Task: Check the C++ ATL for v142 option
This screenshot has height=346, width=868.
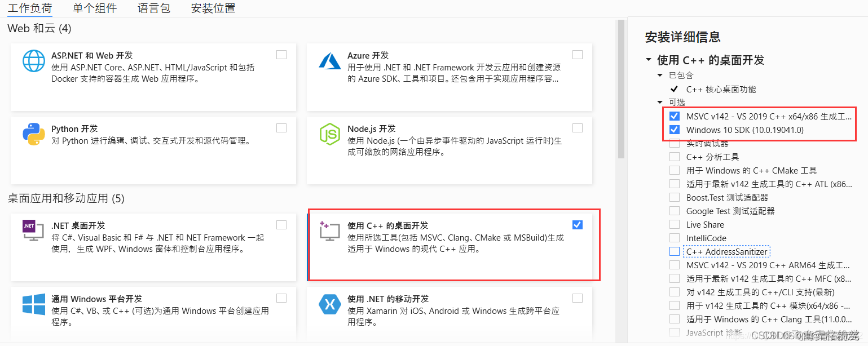Action: [x=674, y=184]
